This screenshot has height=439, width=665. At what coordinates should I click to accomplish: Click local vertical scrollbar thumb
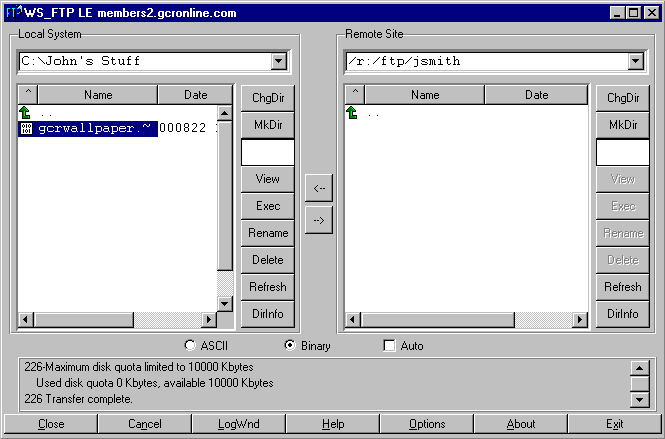[x=224, y=196]
